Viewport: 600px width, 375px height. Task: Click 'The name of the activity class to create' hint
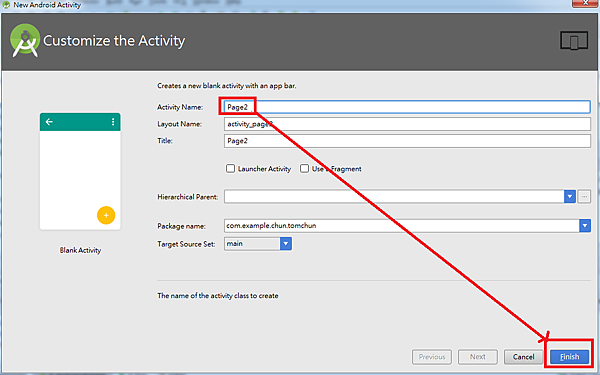click(x=218, y=296)
